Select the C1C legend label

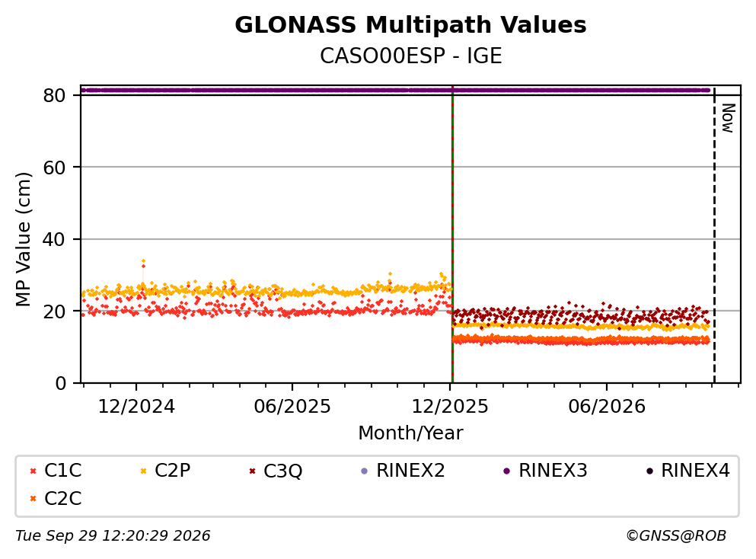63,470
